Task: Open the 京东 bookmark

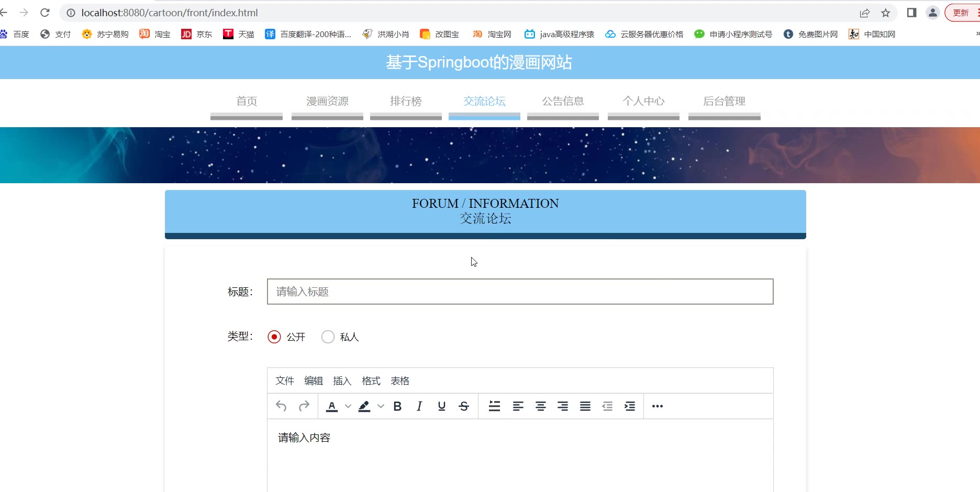Action: click(x=197, y=34)
